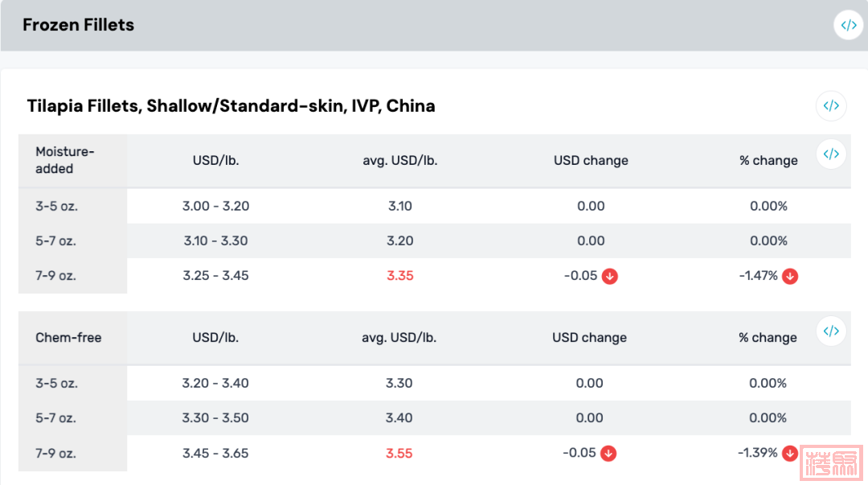
Task: Click embed code icon in Frozen Fillets bar
Action: [849, 25]
